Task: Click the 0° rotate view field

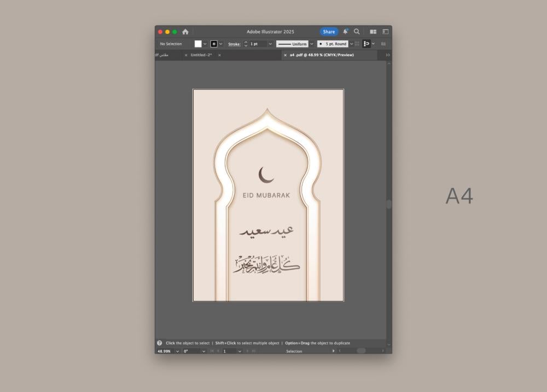Action: 191,351
